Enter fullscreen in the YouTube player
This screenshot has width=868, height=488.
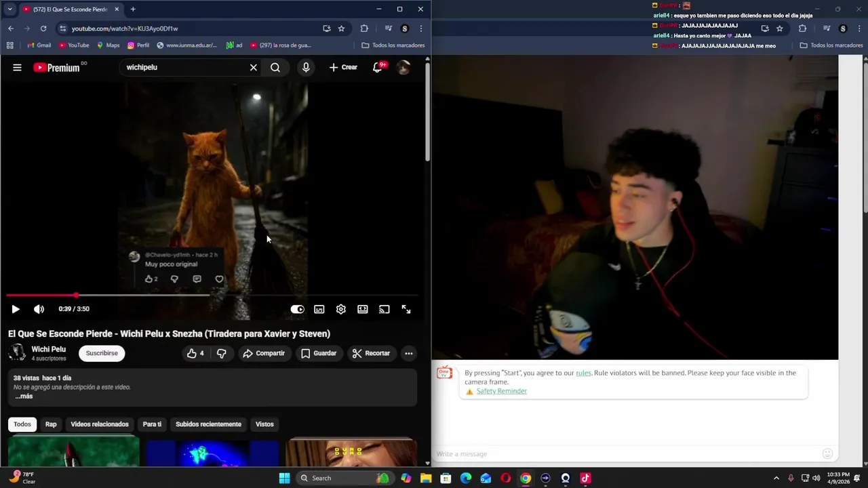pos(406,309)
